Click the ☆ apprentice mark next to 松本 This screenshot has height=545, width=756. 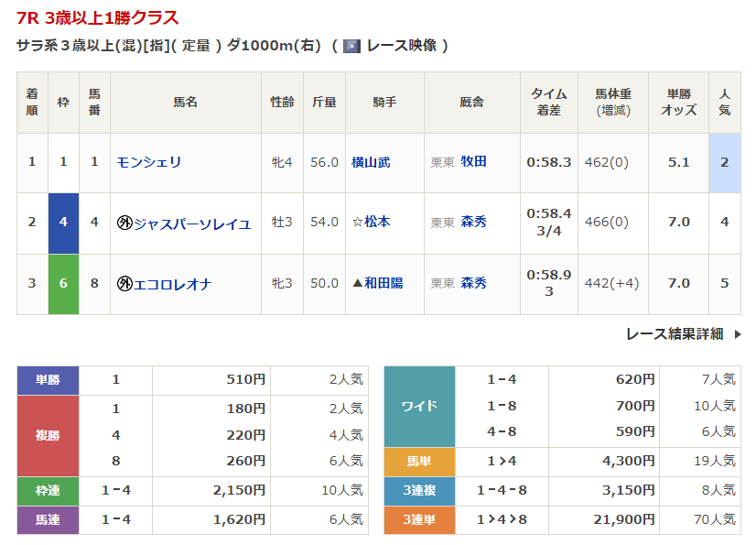(x=357, y=222)
